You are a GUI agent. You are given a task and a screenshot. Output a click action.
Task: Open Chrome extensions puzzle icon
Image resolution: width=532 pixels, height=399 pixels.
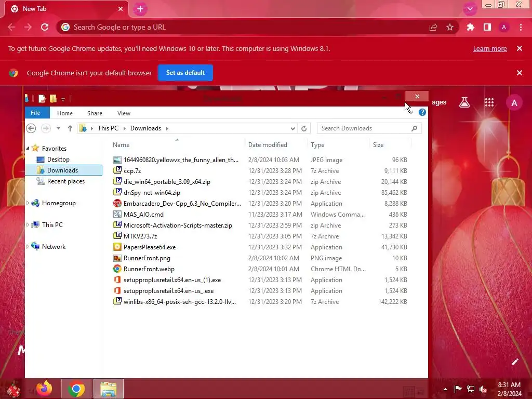[x=471, y=27]
